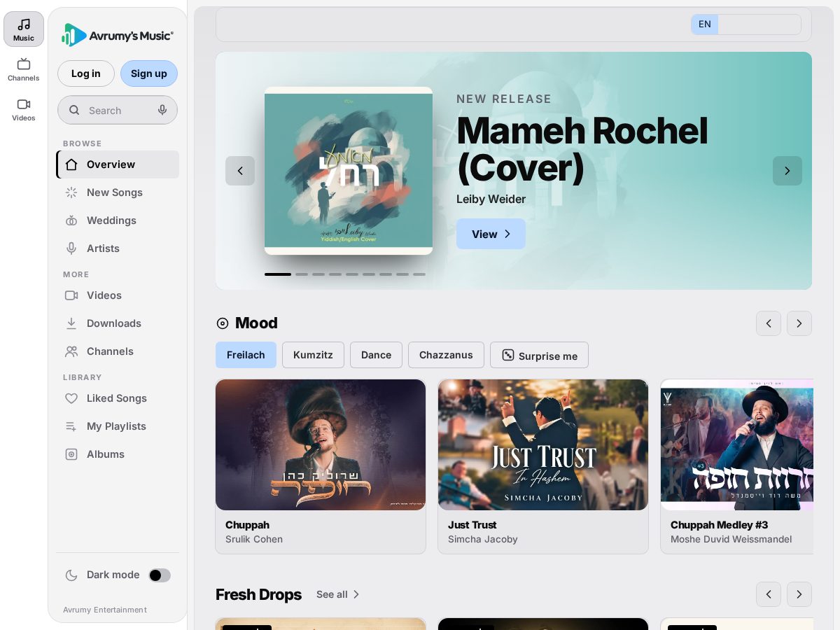Start voice search with the microphone icon

point(162,110)
